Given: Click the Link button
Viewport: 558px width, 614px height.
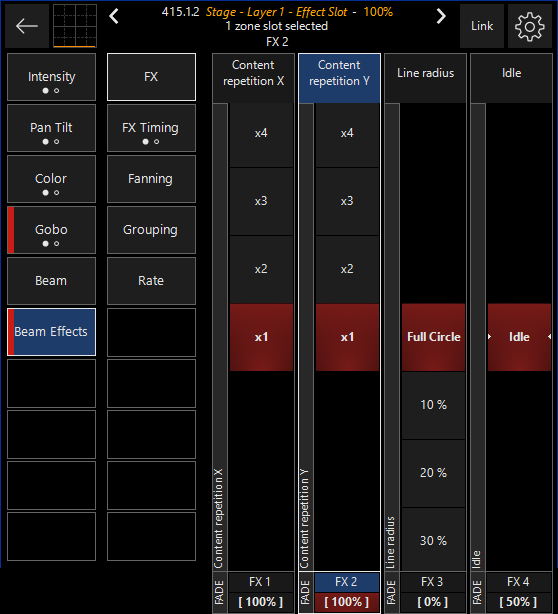Looking at the screenshot, I should (x=482, y=26).
